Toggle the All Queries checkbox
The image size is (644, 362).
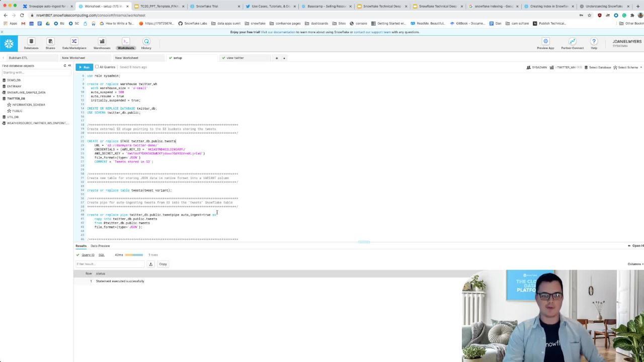(97, 67)
